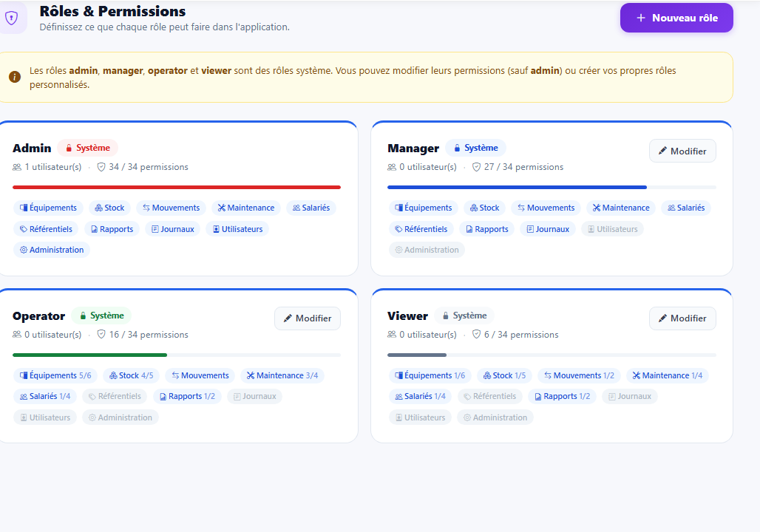Click Nouveau rôle to create a role
Viewport: 760px width, 532px height.
point(676,18)
